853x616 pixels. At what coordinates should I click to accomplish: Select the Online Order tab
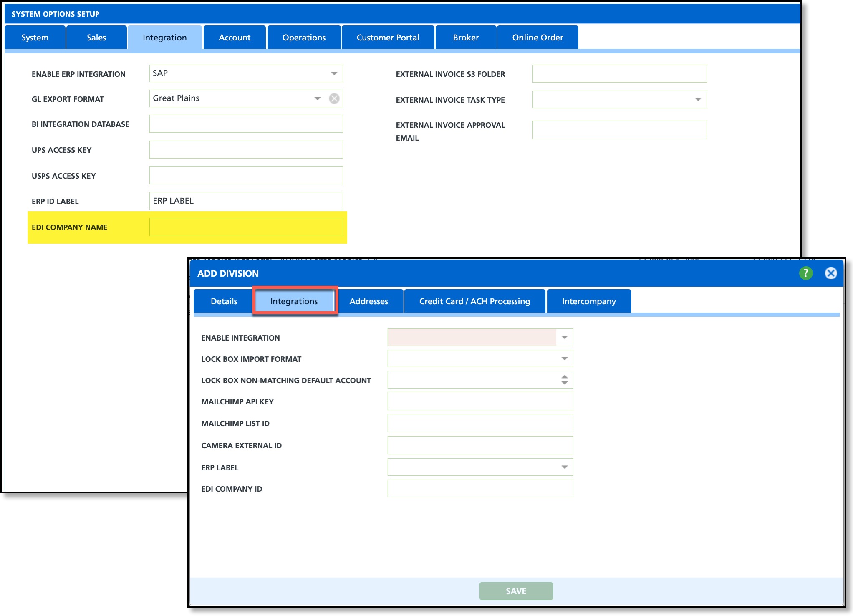[538, 38]
